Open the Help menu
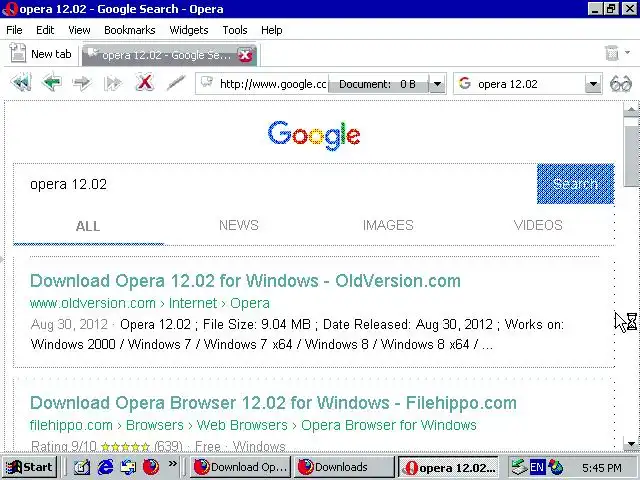This screenshot has height=480, width=640. tap(271, 30)
